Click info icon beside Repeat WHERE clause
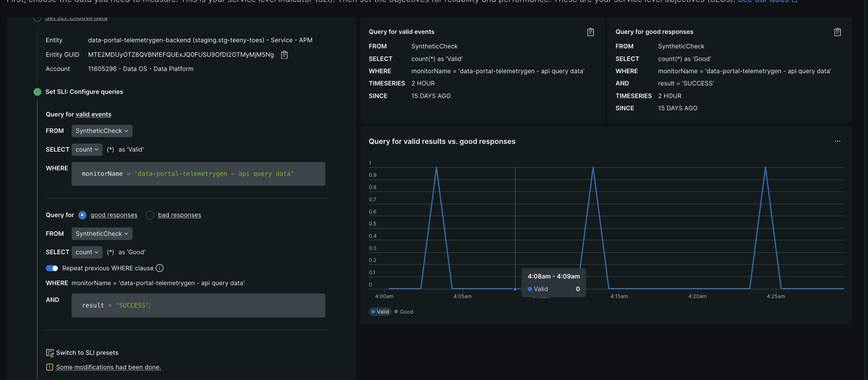The image size is (868, 380). pos(160,268)
